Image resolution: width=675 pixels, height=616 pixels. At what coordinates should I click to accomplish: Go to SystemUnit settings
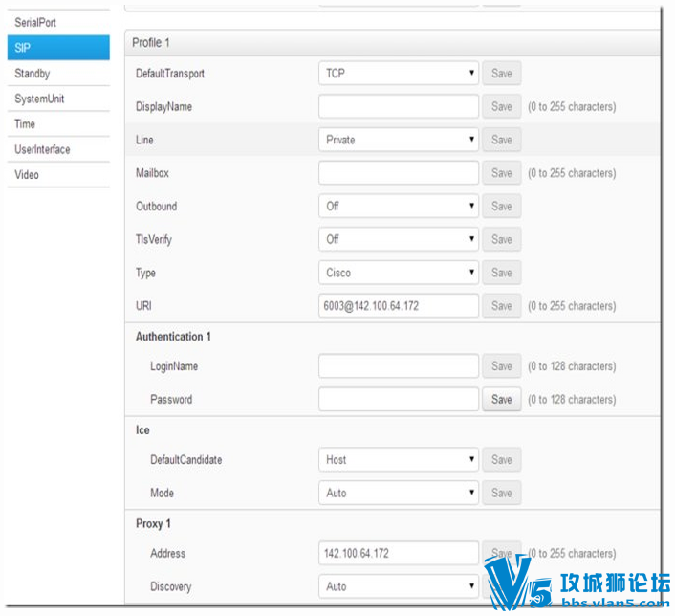pos(58,99)
